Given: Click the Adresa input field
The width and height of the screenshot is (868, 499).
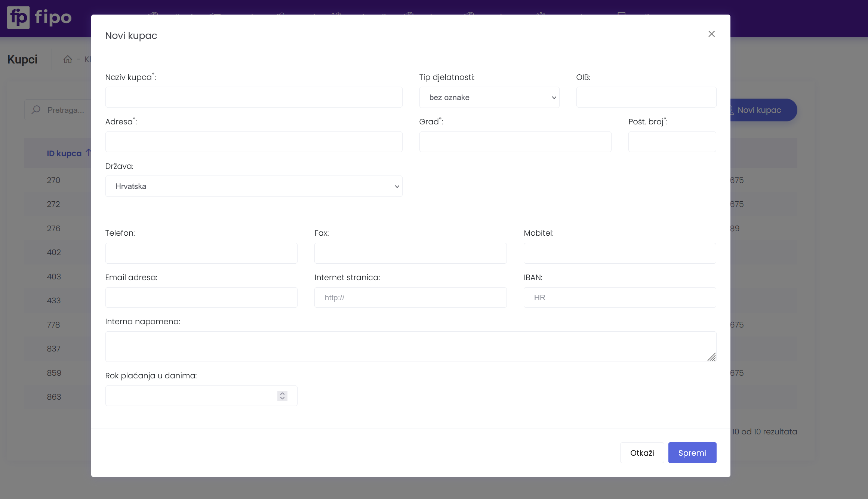Looking at the screenshot, I should click(x=253, y=142).
